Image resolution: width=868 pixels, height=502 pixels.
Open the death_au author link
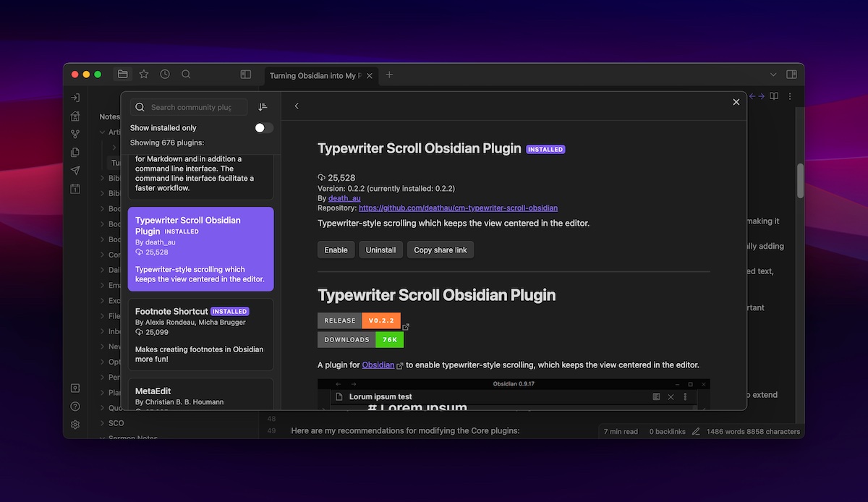tap(344, 198)
